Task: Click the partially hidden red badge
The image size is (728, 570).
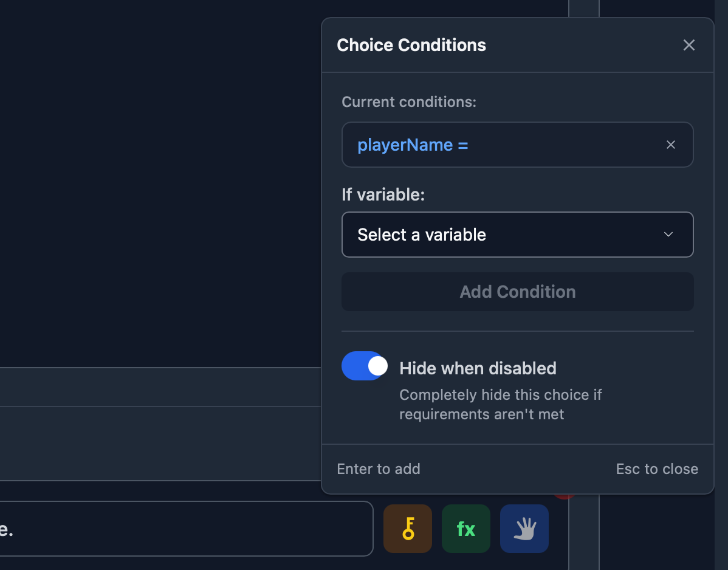Action: pos(564,497)
